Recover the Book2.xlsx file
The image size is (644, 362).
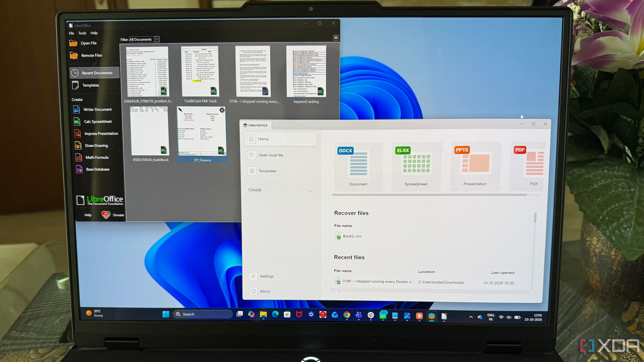click(x=348, y=236)
